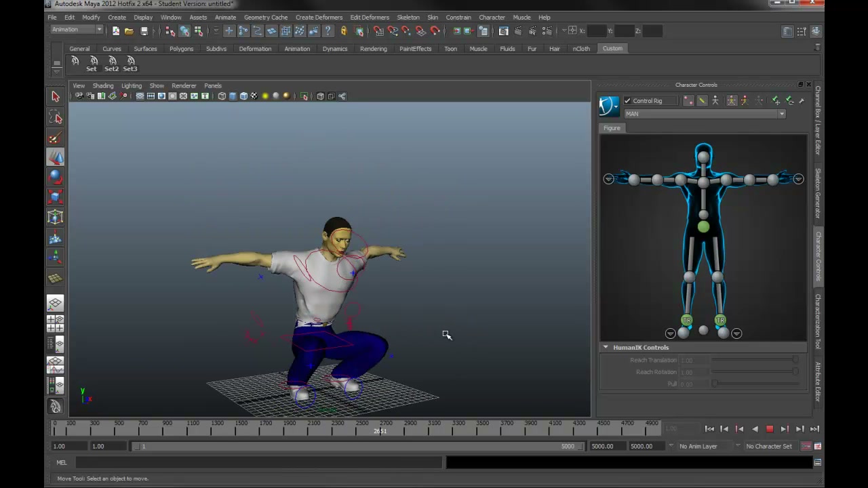868x488 pixels.
Task: Toggle snap to grids
Action: pos(378,30)
